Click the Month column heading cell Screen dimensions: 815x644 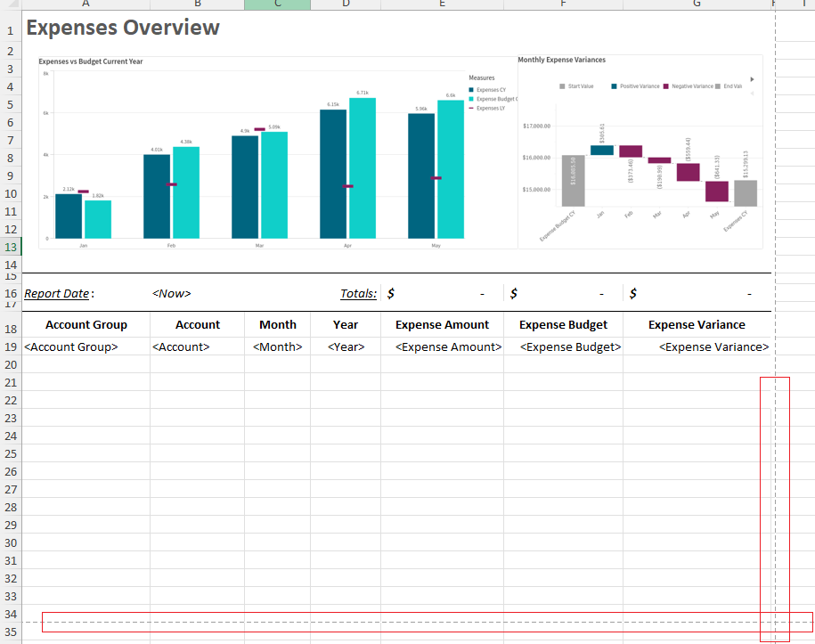tap(278, 325)
